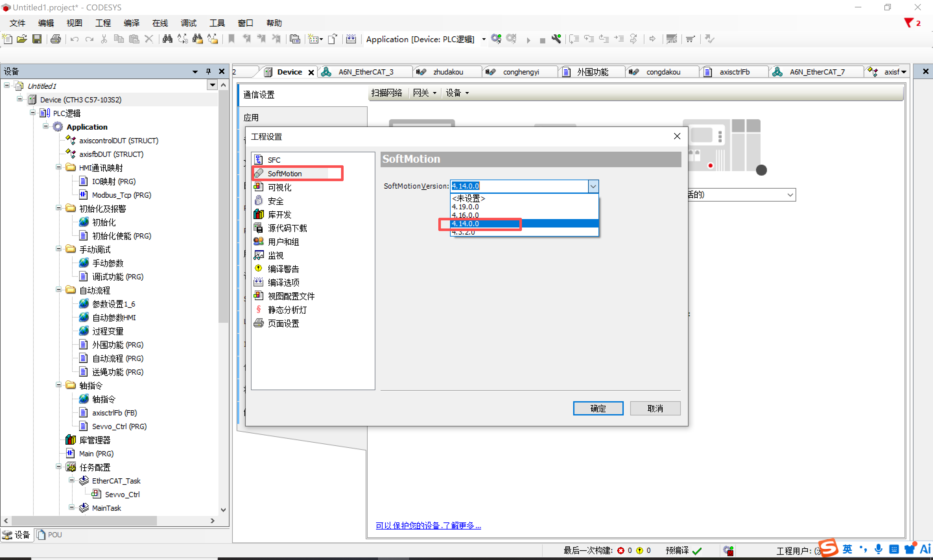Screen dimensions: 933x560
Task: Open the 工程 menu
Action: (103, 23)
